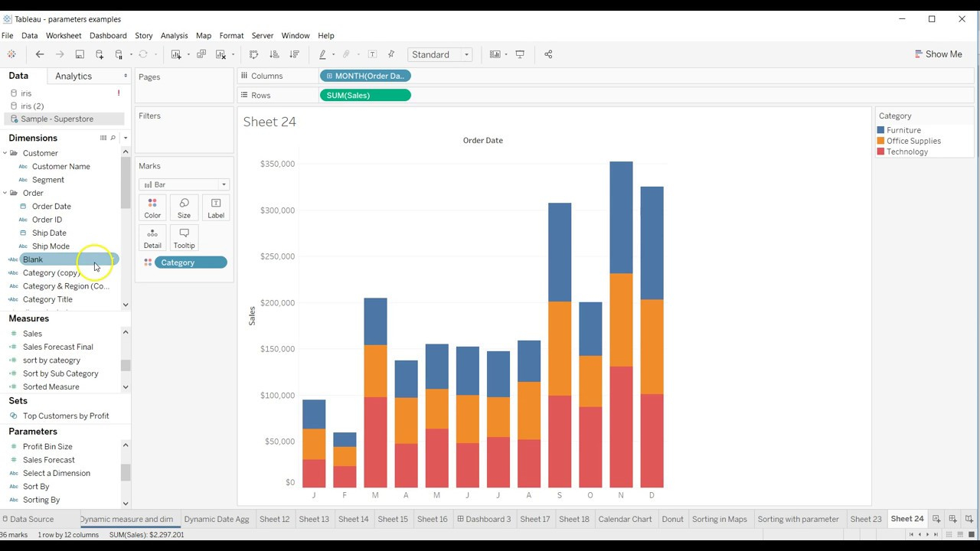Click the fix axes pin icon

pyautogui.click(x=391, y=54)
